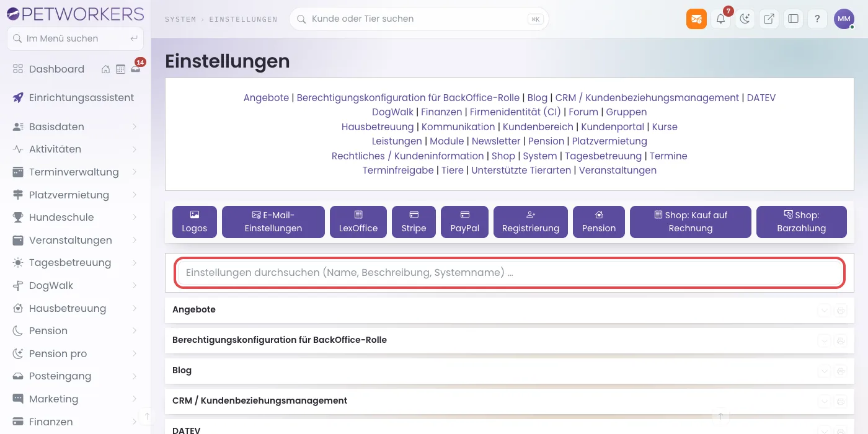Open the MM user avatar menu
Screen dimensions: 868x434
coord(844,19)
